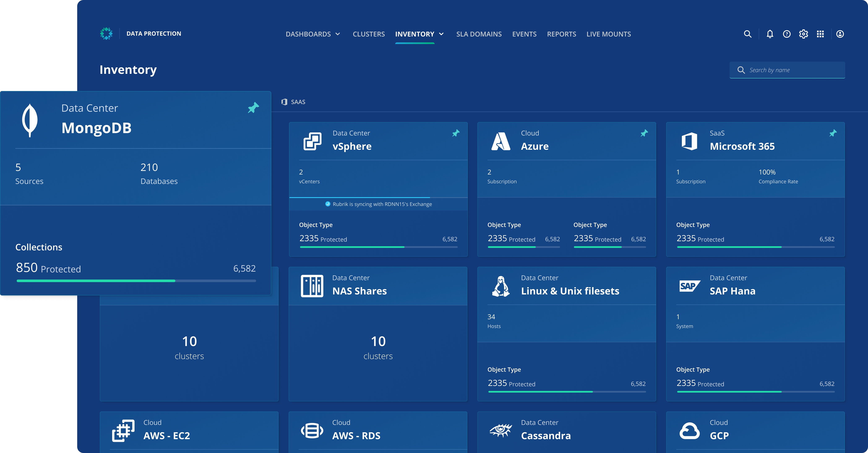Select the Inventory nav item
The height and width of the screenshot is (453, 868).
pyautogui.click(x=414, y=34)
